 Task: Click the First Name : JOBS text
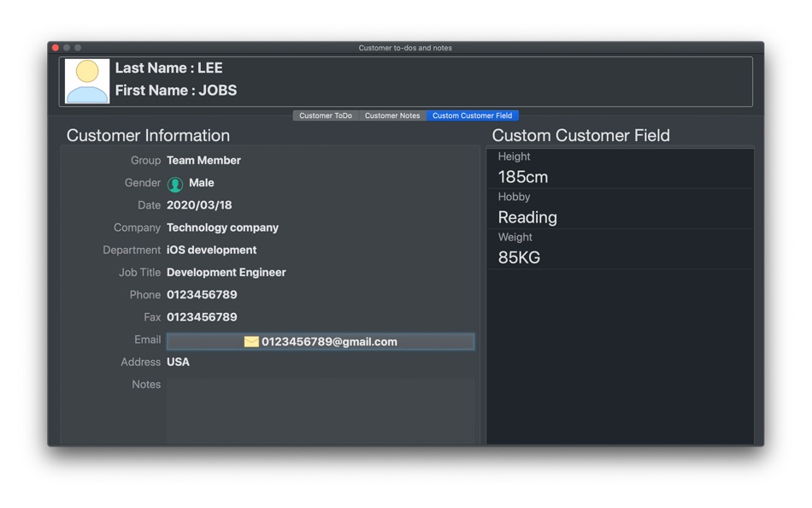[176, 90]
